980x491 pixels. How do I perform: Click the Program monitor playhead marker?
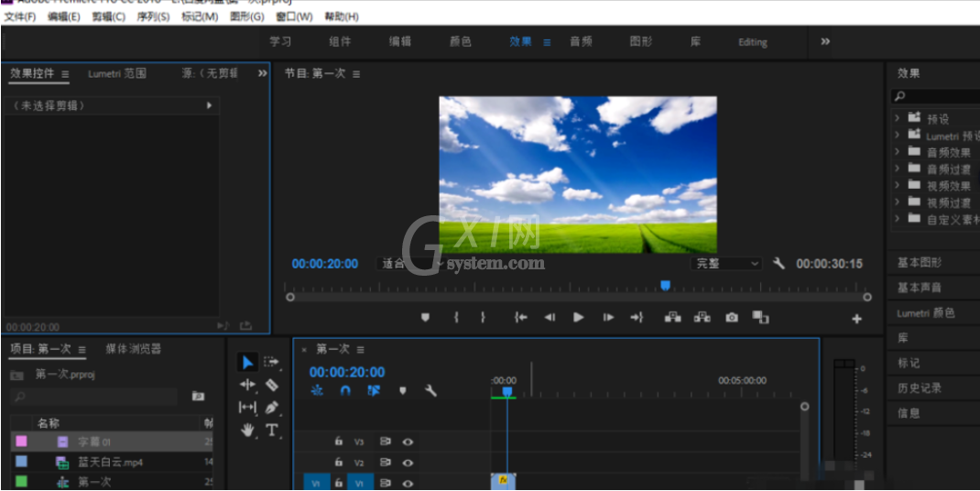click(x=666, y=285)
